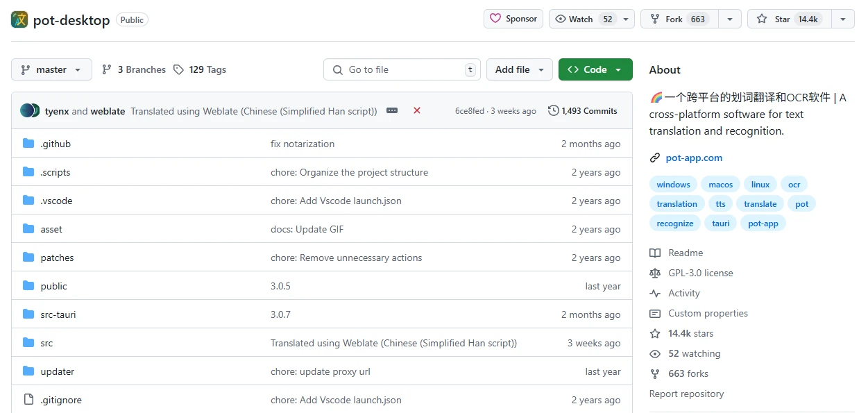
Task: View the 1,493 Commits history
Action: pos(583,110)
